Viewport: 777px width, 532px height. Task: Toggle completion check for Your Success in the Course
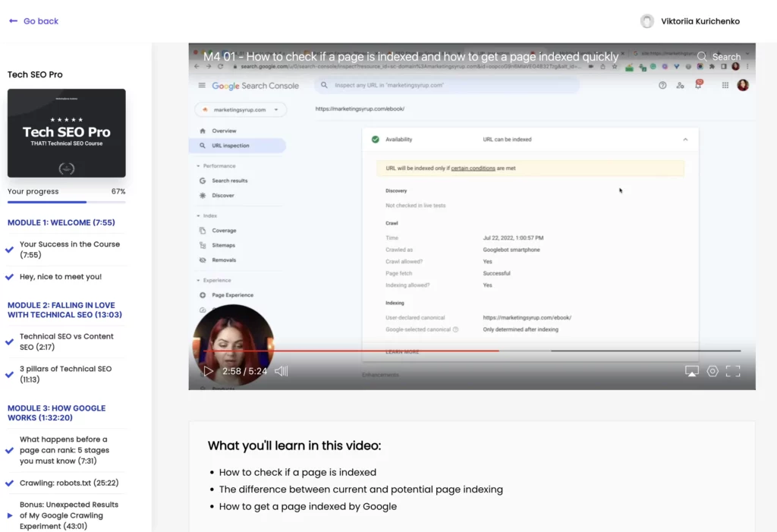(8, 250)
